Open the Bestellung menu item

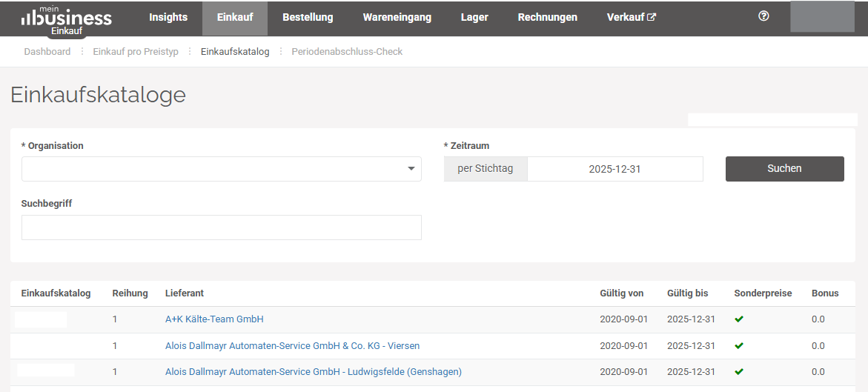point(308,17)
